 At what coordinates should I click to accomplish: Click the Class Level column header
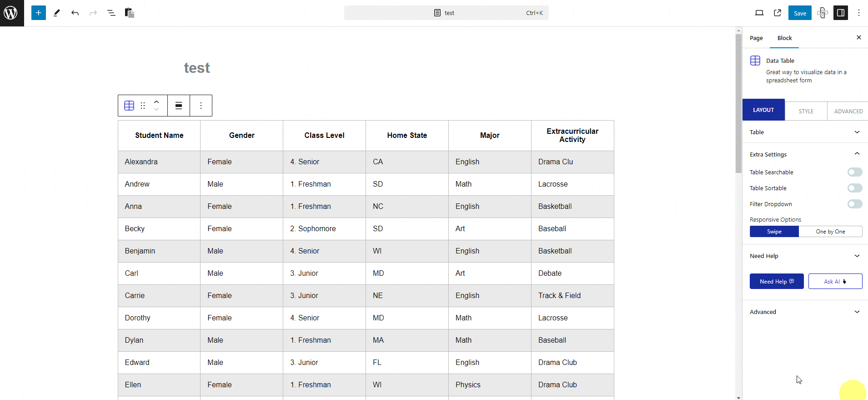coord(324,135)
